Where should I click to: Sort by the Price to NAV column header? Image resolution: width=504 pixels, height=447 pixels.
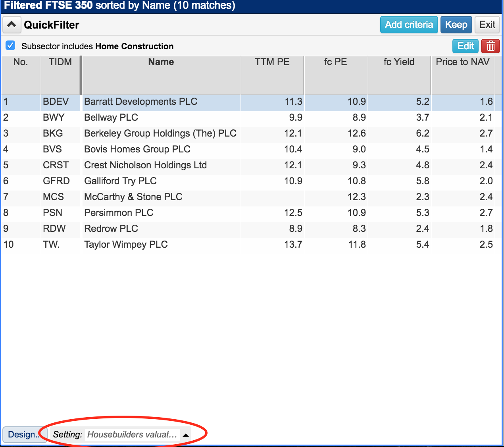[463, 75]
